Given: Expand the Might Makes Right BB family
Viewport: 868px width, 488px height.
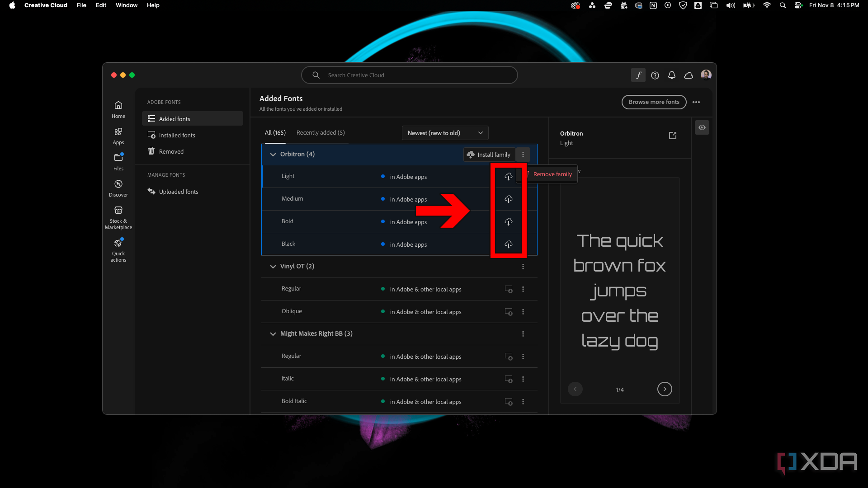Looking at the screenshot, I should coord(272,333).
